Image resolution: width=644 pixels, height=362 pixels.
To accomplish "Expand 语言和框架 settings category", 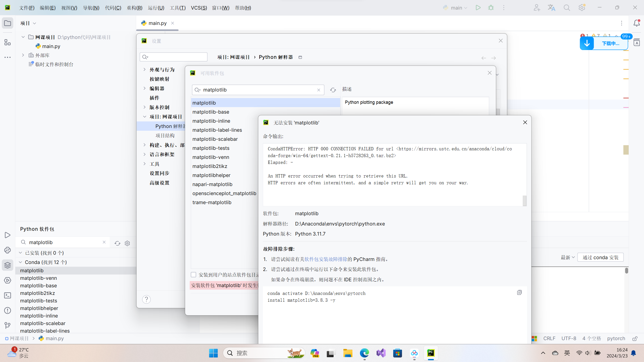I will tap(144, 154).
